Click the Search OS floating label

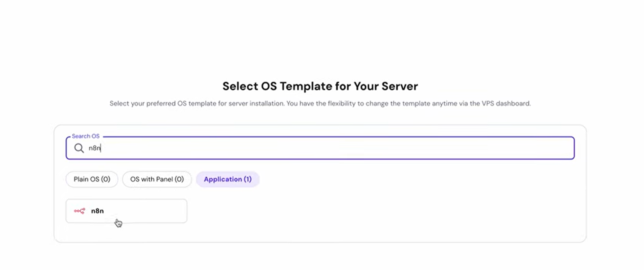pos(86,136)
